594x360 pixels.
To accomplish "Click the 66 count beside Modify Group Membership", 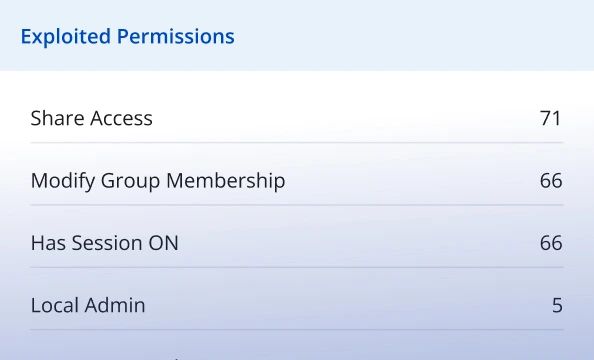I will click(x=551, y=181).
